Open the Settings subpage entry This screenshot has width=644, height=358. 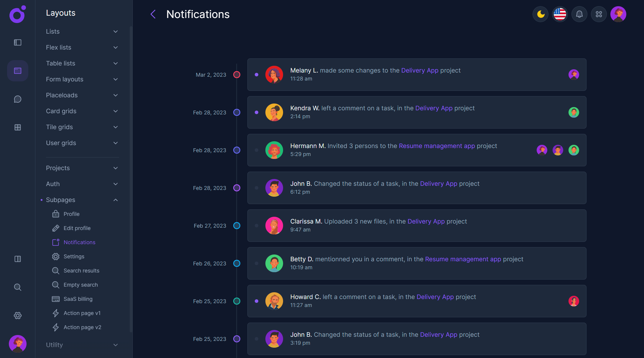(74, 256)
